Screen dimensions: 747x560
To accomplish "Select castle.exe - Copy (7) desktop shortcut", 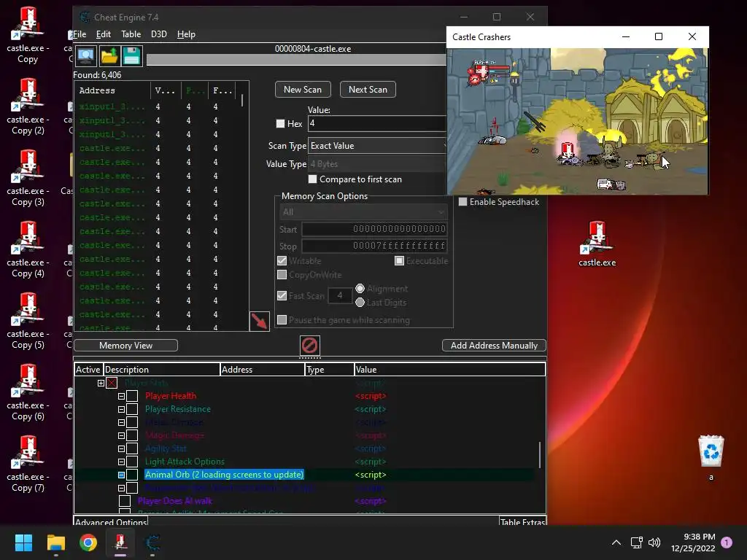I will click(28, 464).
